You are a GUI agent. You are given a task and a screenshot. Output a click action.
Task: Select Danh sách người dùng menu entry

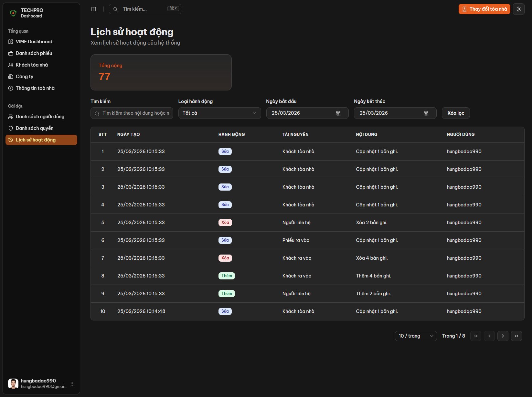[x=39, y=116]
